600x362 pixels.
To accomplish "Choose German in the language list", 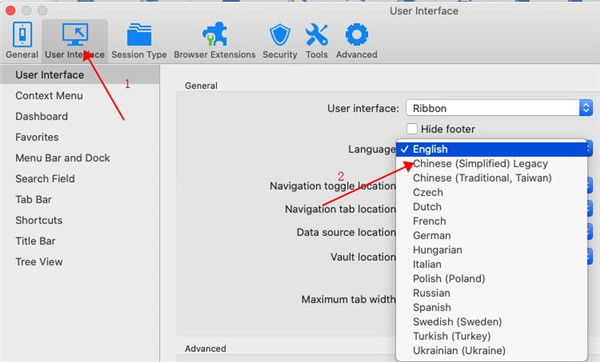I will coord(492,235).
